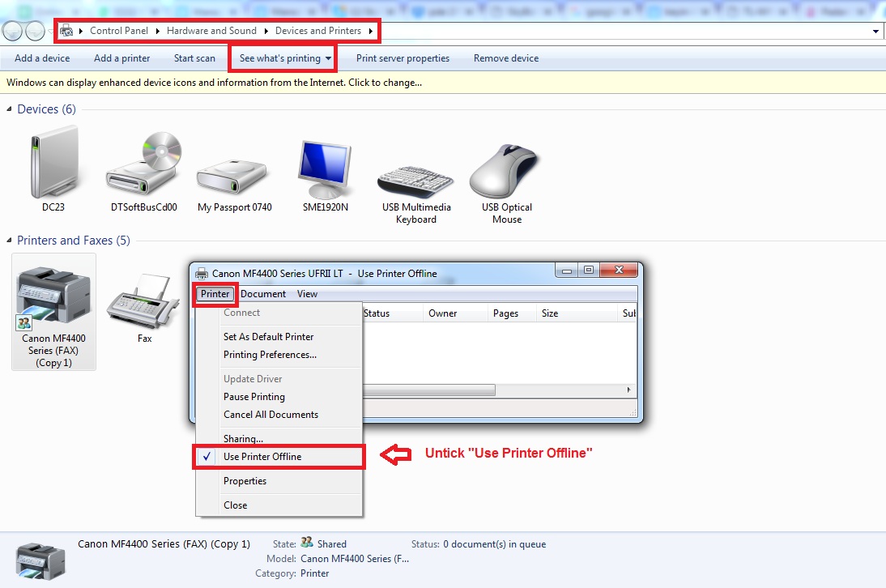The image size is (886, 588).
Task: Expand the arrow after Control Panel breadcrumb
Action: 158,31
